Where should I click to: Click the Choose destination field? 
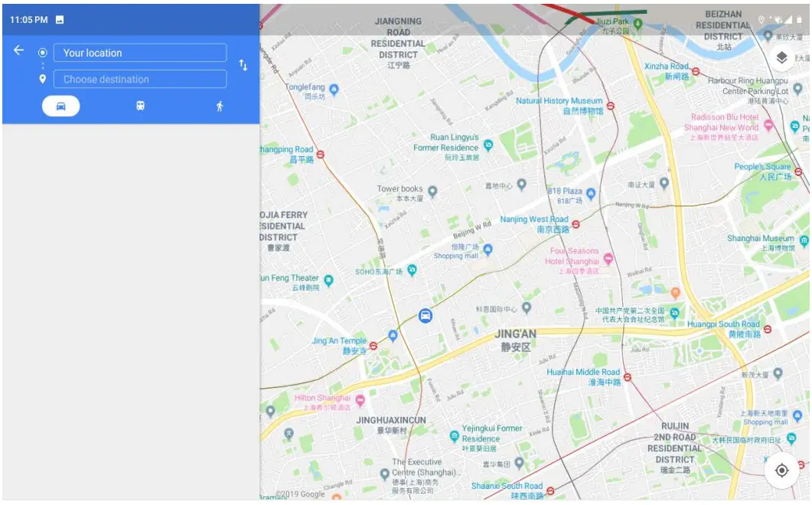[140, 80]
